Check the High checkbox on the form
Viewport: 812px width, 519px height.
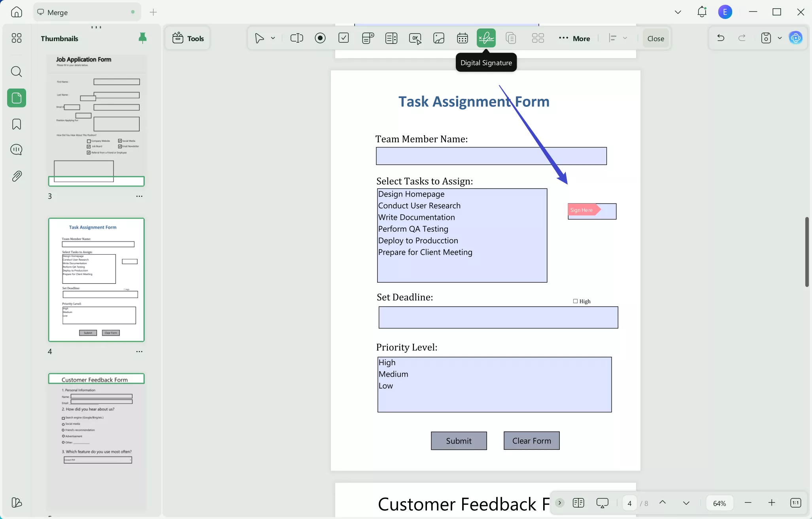(x=575, y=301)
